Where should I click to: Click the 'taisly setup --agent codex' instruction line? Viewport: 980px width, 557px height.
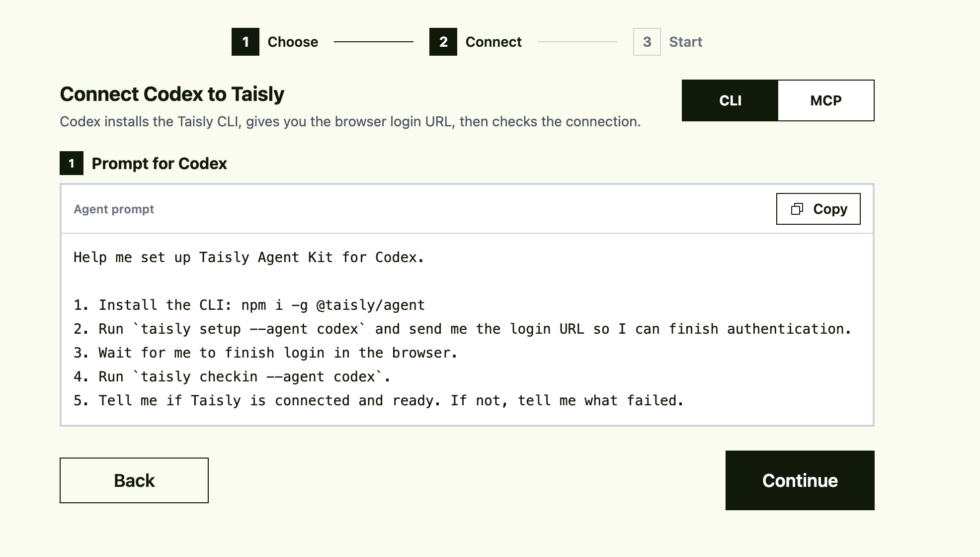point(462,329)
